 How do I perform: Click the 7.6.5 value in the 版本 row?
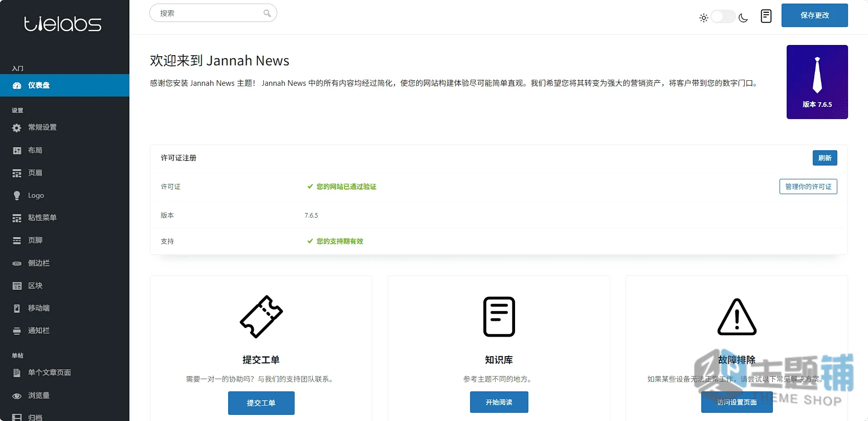(x=311, y=216)
